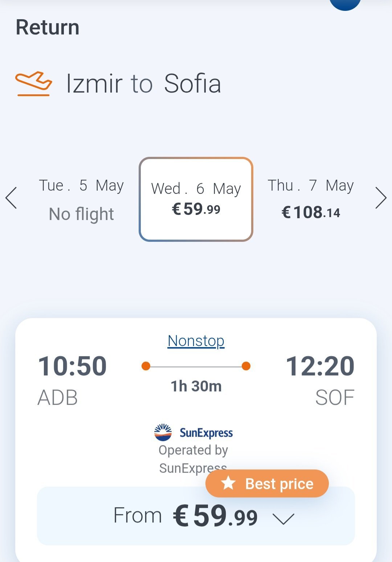Screen dimensions: 392x562
Task: Open the Nonstop flight details link
Action: (x=196, y=341)
